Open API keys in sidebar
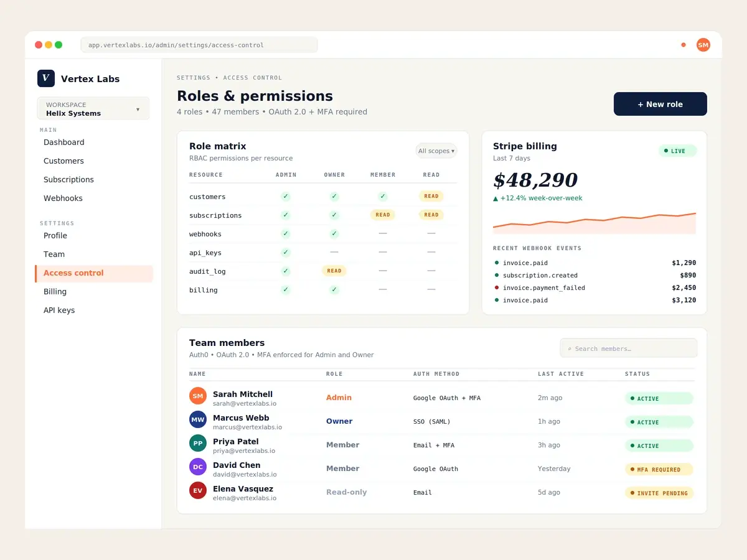 pos(59,310)
